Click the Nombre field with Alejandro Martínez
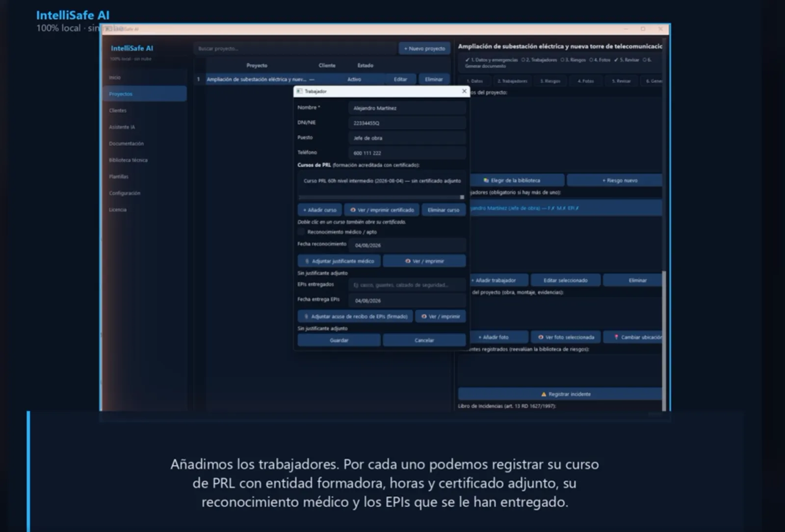785x532 pixels. (407, 108)
